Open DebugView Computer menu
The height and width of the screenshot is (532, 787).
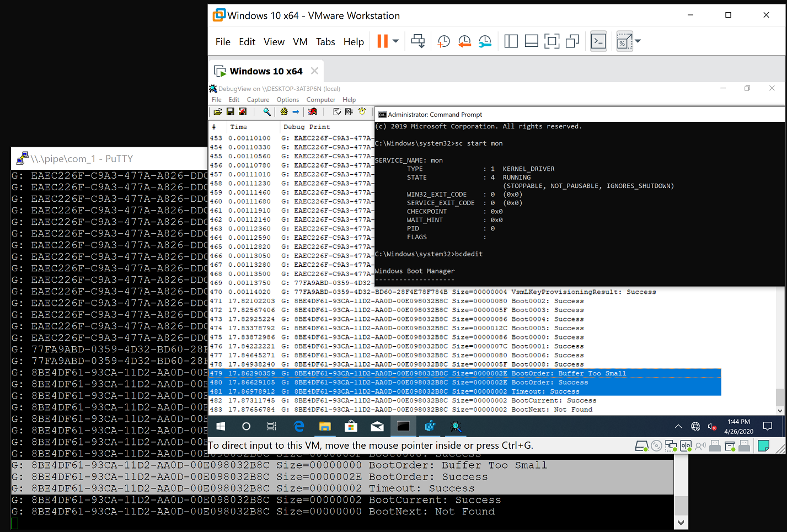(x=321, y=100)
